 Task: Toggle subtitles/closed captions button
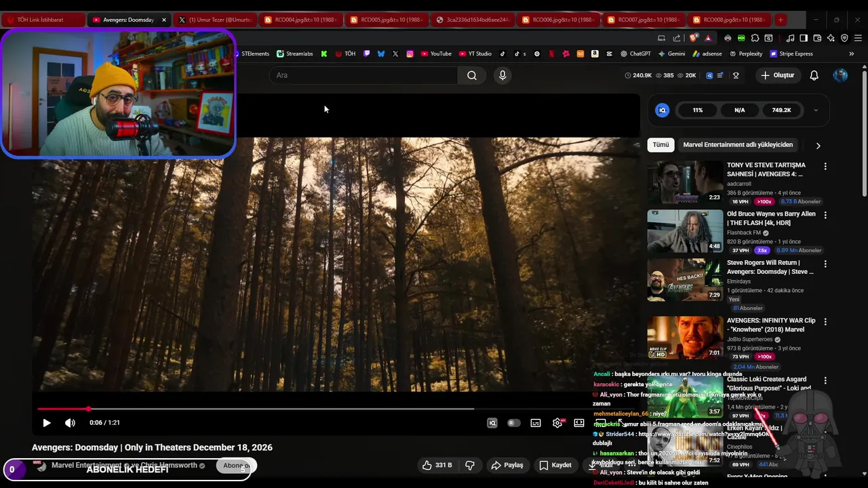pyautogui.click(x=536, y=423)
